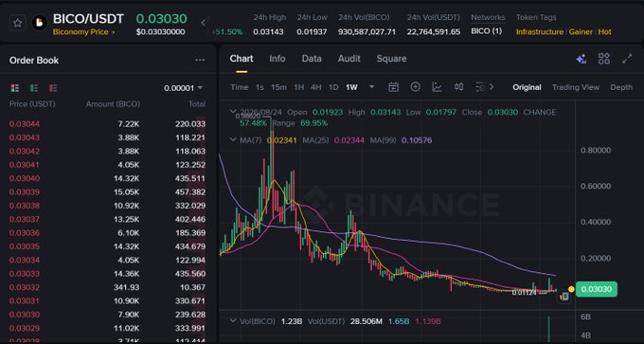
Task: Click ask price 0.03044 in order book
Action: pos(25,124)
